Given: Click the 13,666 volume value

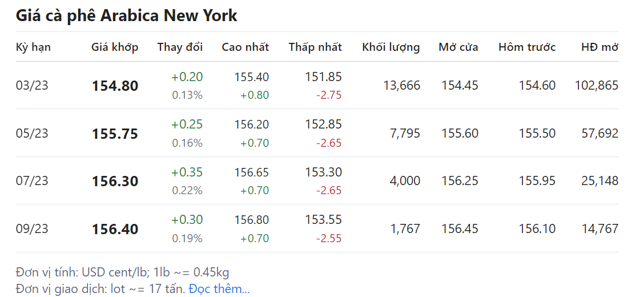Looking at the screenshot, I should click(x=402, y=86).
